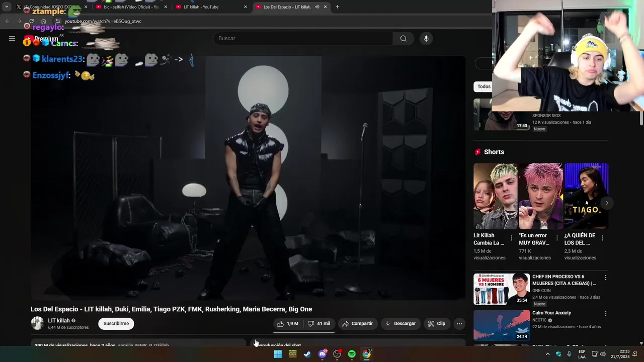The image size is (644, 362).
Task: Open LIT killah channel avatar
Action: click(38, 323)
